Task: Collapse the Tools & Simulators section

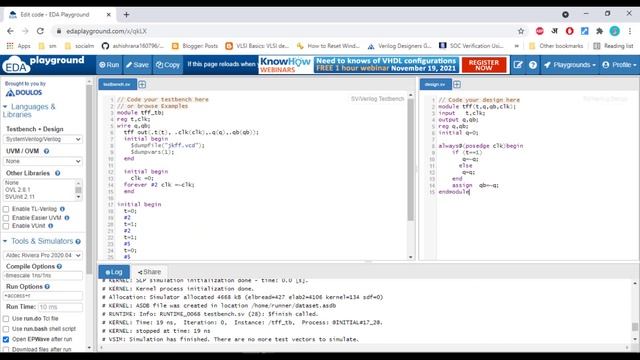Action: point(38,241)
